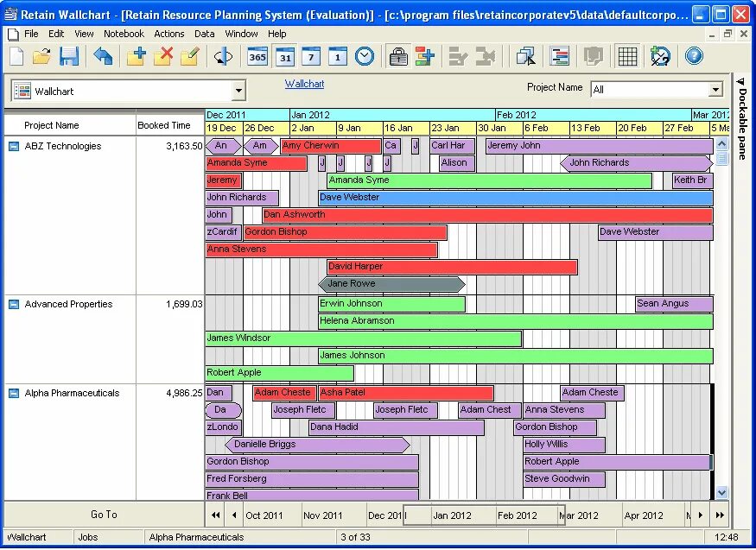756x550 pixels.
Task: Switch to the 1 day view
Action: 338,57
